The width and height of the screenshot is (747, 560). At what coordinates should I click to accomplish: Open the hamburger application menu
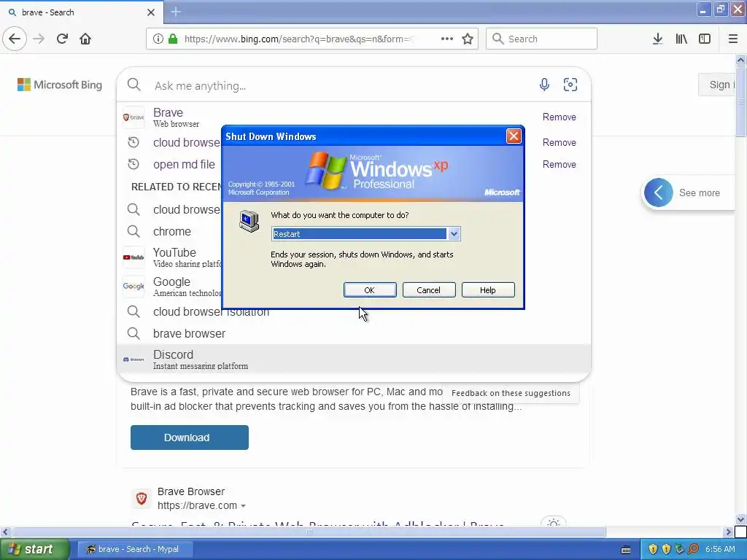click(x=732, y=39)
